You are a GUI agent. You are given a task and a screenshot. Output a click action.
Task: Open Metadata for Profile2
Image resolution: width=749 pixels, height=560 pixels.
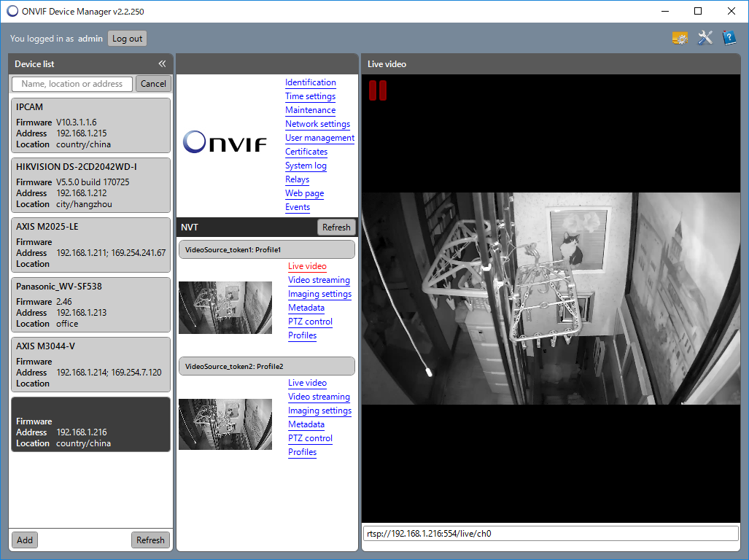tap(306, 424)
